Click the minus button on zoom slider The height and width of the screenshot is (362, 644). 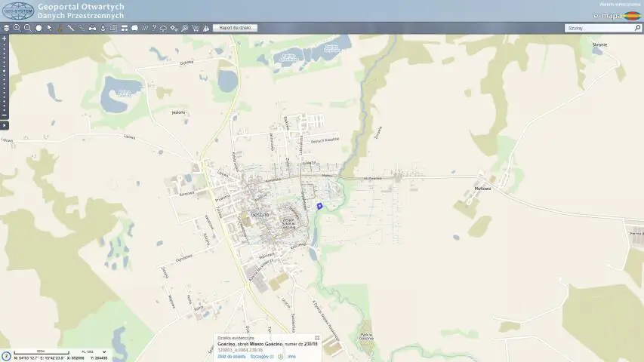[4, 115]
